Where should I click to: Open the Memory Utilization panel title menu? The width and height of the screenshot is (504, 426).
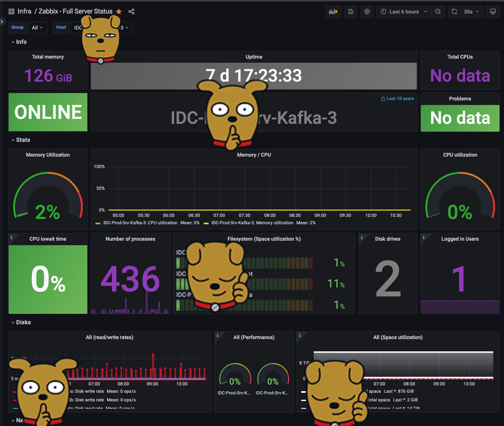pyautogui.click(x=48, y=155)
